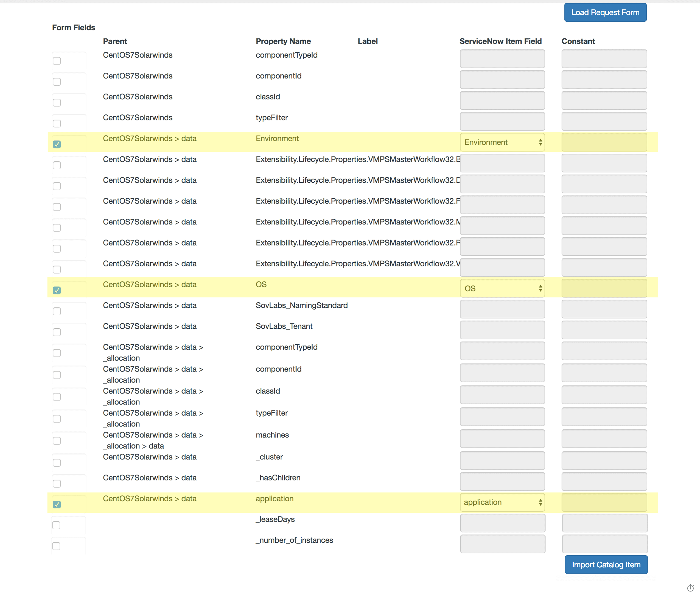Click the timer icon in bottom-right corner
This screenshot has height=597, width=700.
click(x=690, y=588)
